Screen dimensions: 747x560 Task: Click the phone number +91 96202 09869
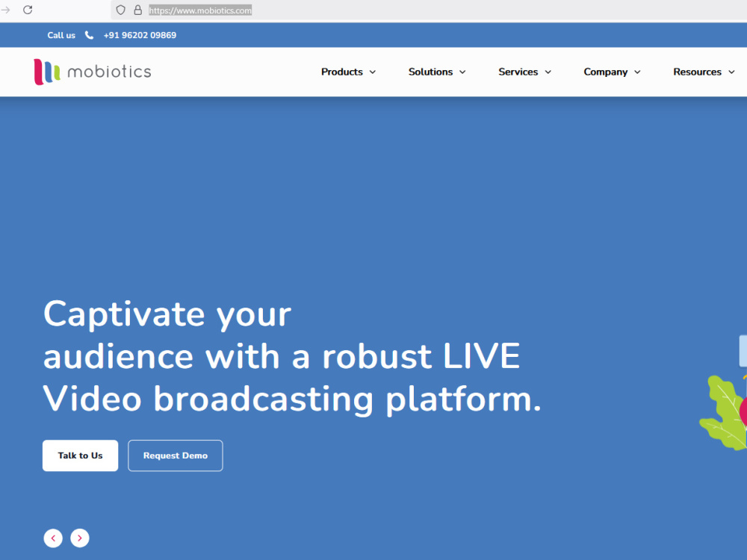pos(140,35)
